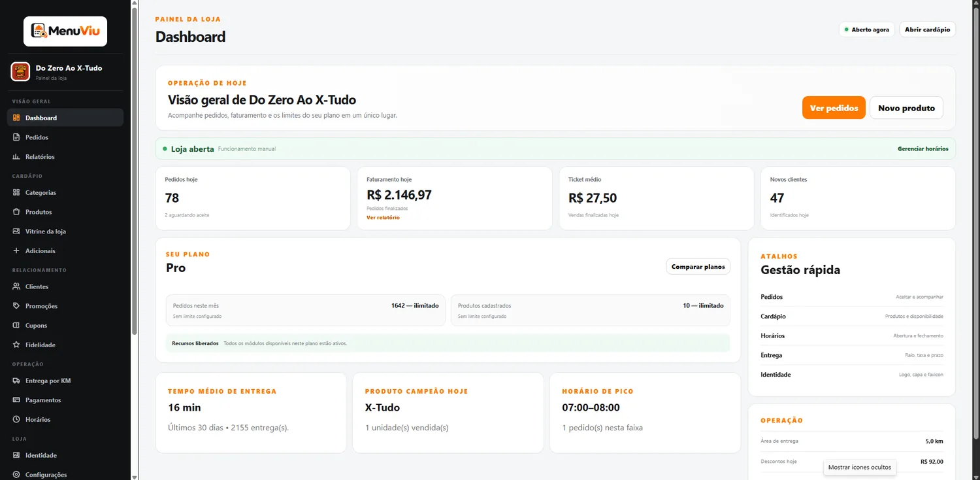
Task: Click the Entrega por KM truck icon
Action: [x=16, y=381]
